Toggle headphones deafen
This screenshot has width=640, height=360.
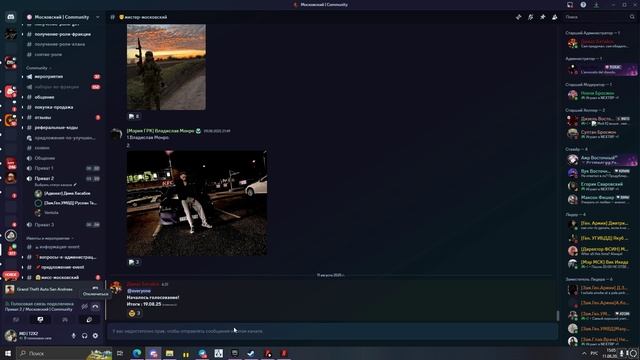click(84, 336)
